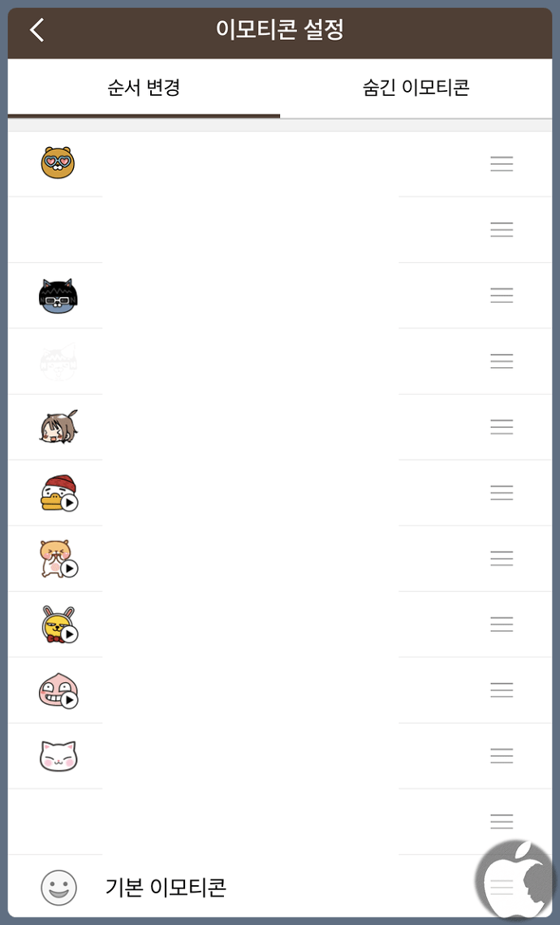This screenshot has width=560, height=925.
Task: Select the pink peach character emoticon
Action: [x=59, y=690]
